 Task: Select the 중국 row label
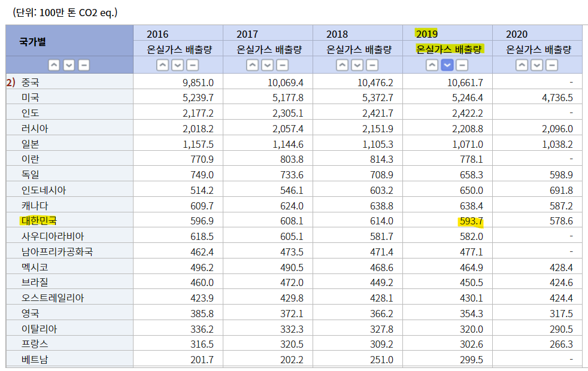pyautogui.click(x=31, y=83)
